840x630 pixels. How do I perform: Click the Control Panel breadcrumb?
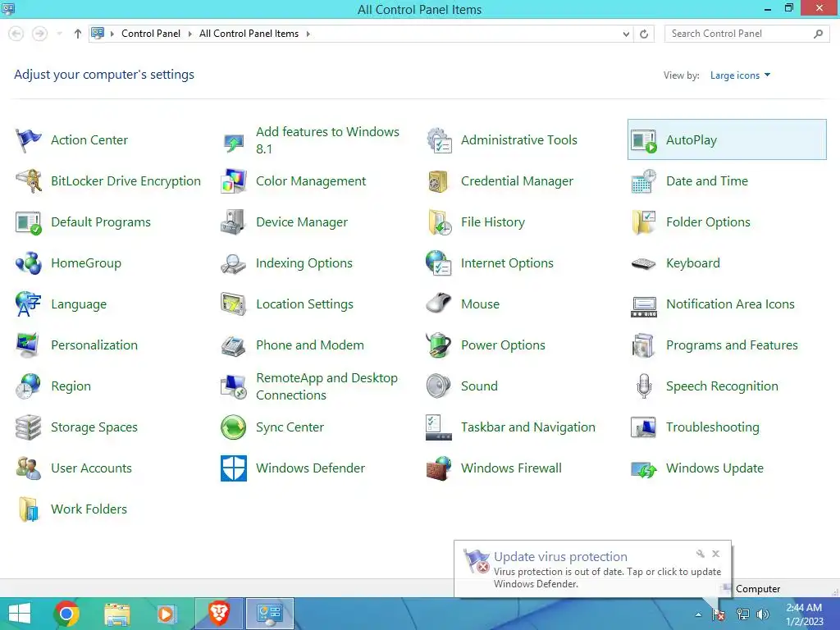click(151, 34)
